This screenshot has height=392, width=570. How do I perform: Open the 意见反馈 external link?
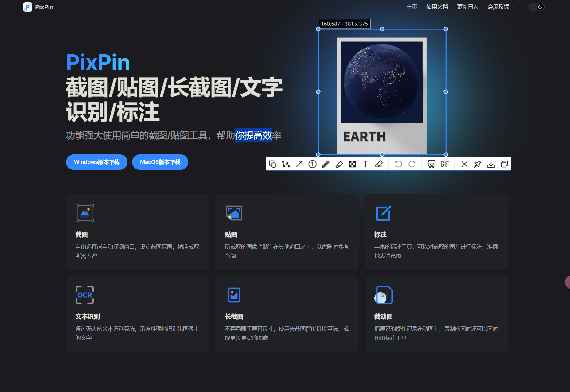[x=501, y=7]
